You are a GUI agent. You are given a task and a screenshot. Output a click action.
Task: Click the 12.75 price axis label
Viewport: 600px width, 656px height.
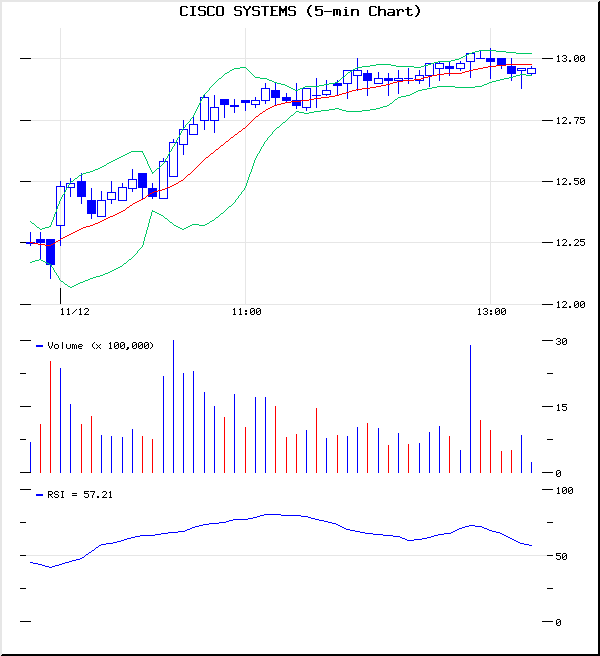tap(570, 120)
